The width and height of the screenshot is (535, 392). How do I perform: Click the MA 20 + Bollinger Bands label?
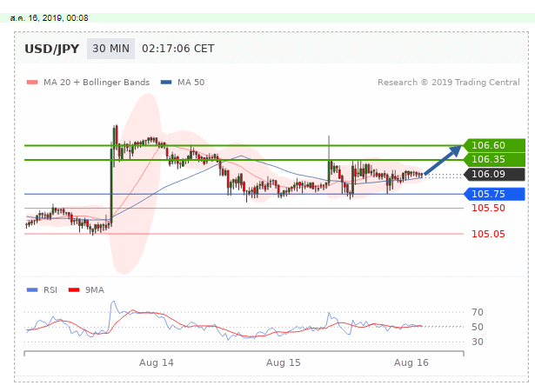[97, 83]
